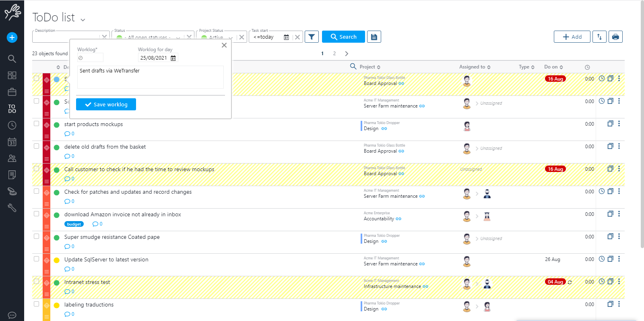The height and width of the screenshot is (321, 644).
Task: Tick checkbox for delete old drafts task
Action: tap(37, 146)
